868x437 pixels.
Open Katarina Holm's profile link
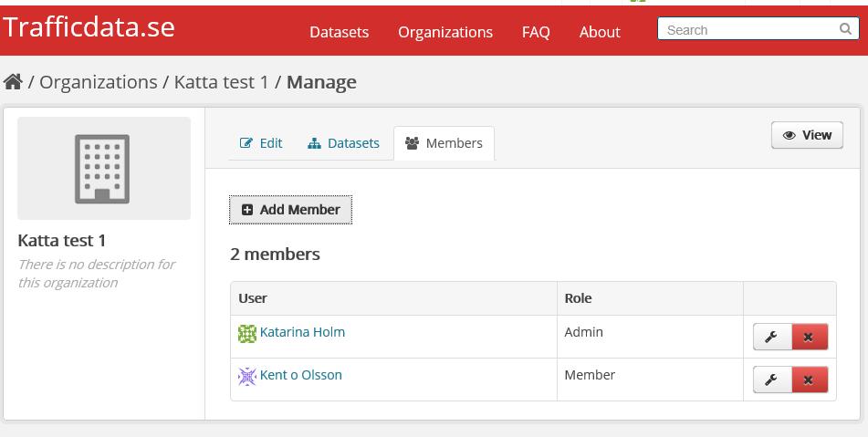[x=302, y=332]
